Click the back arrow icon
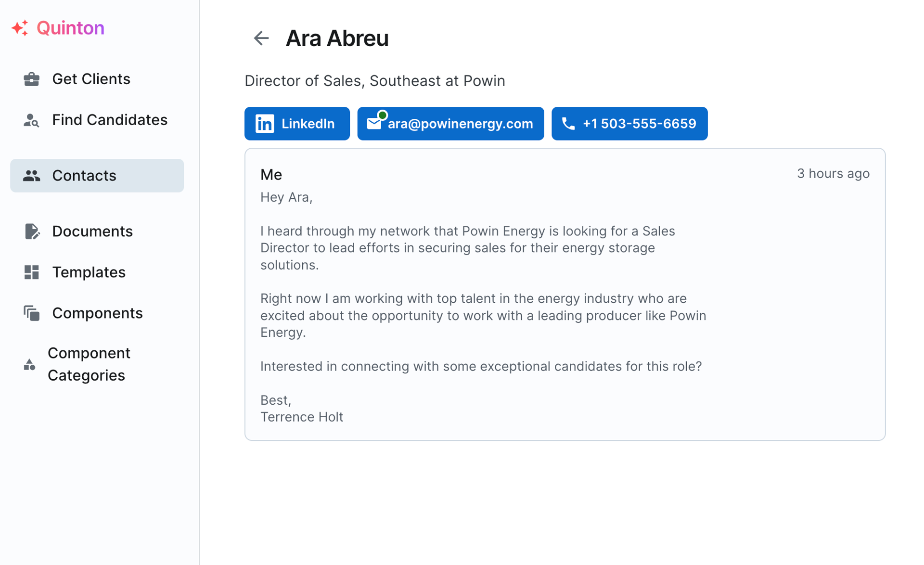Viewport: 924px width, 565px height. coord(261,38)
